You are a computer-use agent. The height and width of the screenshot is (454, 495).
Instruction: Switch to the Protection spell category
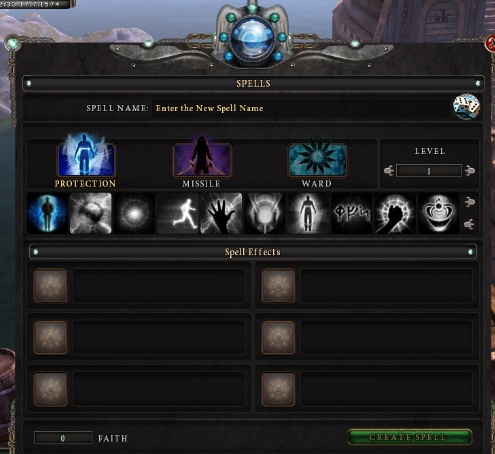[86, 160]
